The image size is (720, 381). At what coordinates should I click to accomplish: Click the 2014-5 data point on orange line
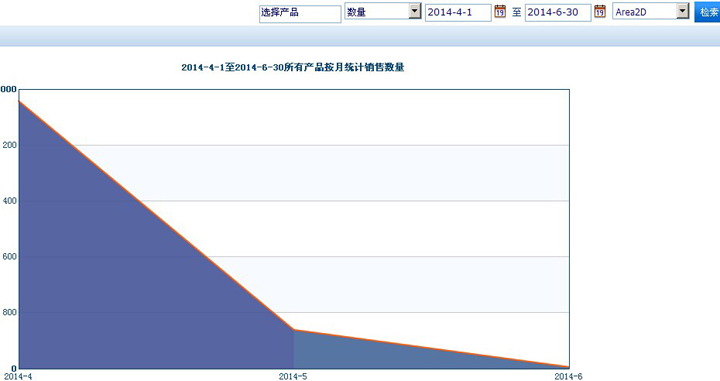click(294, 330)
